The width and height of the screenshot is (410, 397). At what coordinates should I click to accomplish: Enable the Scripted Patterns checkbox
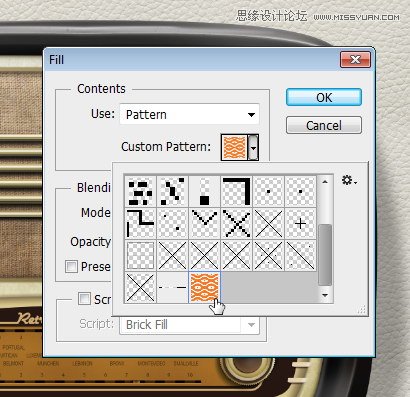pos(84,299)
